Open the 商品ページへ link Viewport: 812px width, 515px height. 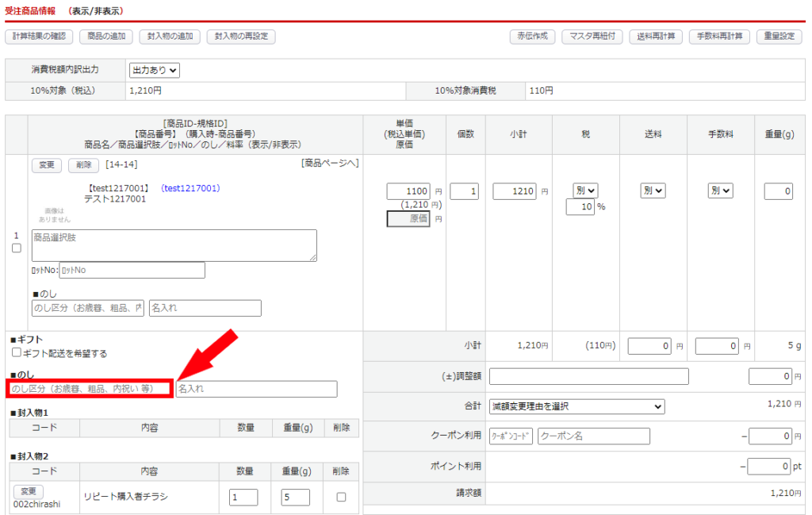[x=330, y=163]
